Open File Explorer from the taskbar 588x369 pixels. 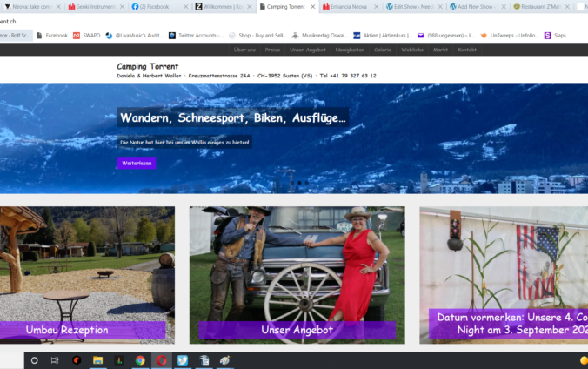click(x=98, y=359)
